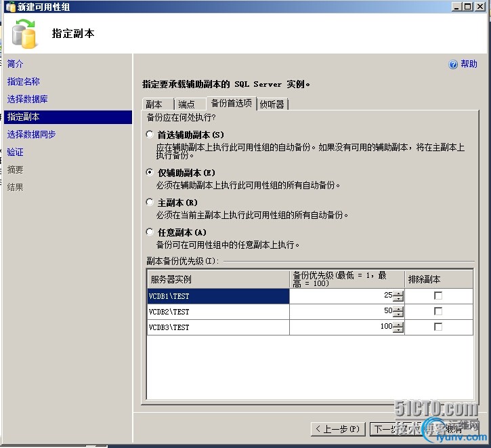The image size is (491, 448).
Task: Decrease backup priority for VCDB1\TEST
Action: tap(398, 299)
